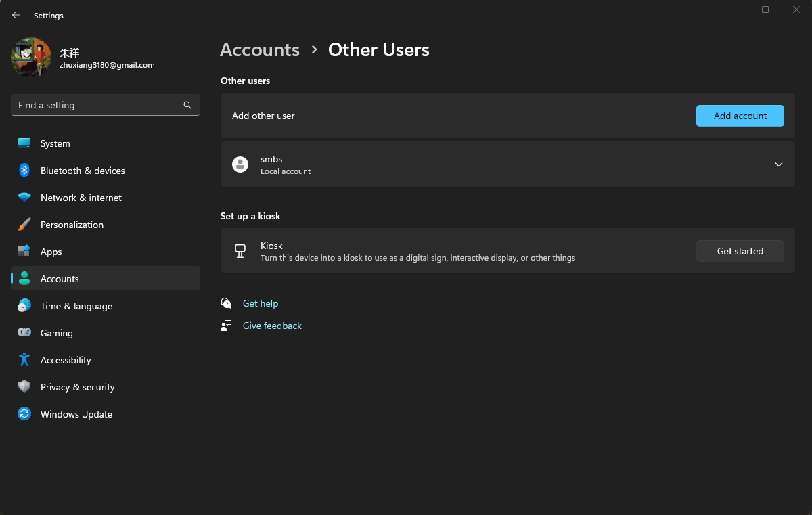This screenshot has height=515, width=812.
Task: Click the Add account button
Action: pos(740,115)
